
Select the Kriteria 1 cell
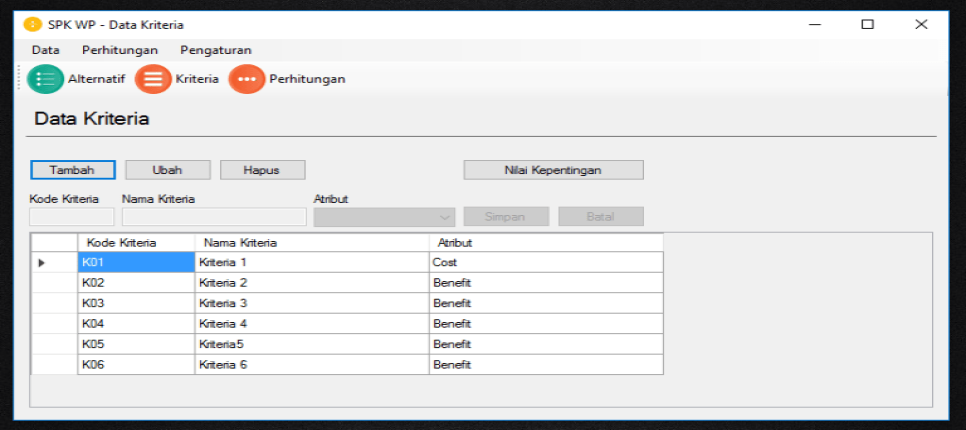click(x=312, y=262)
